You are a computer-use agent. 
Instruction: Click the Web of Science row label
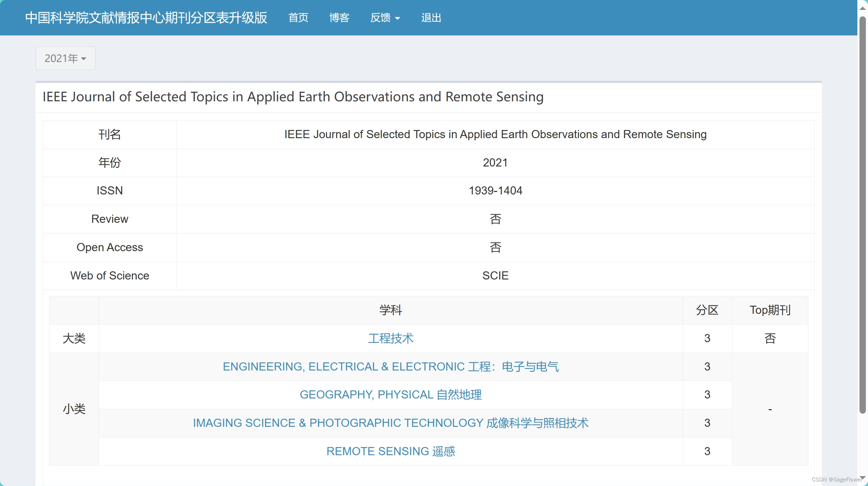click(110, 276)
